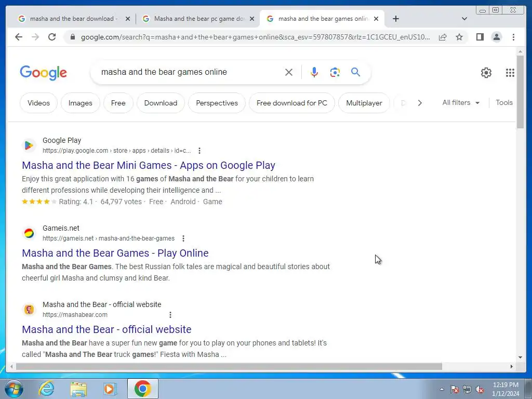Open Chrome side panel icon
This screenshot has width=532, height=399.
pos(480,37)
